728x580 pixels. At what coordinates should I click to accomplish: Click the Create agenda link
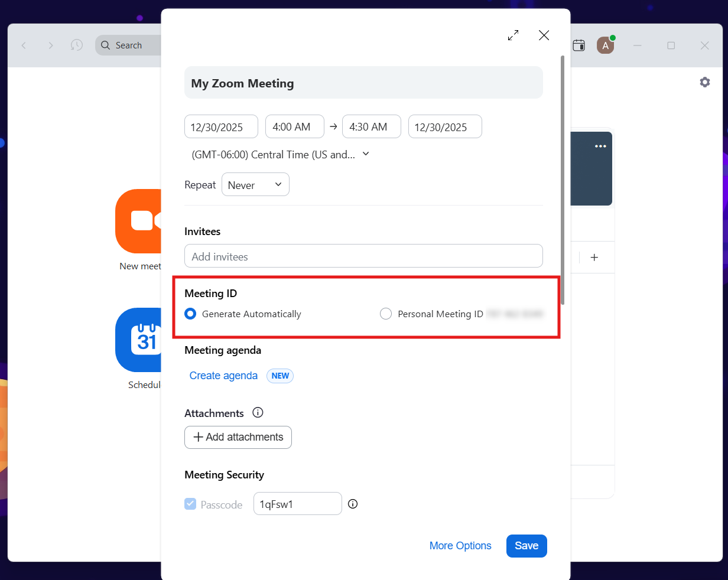pyautogui.click(x=223, y=376)
